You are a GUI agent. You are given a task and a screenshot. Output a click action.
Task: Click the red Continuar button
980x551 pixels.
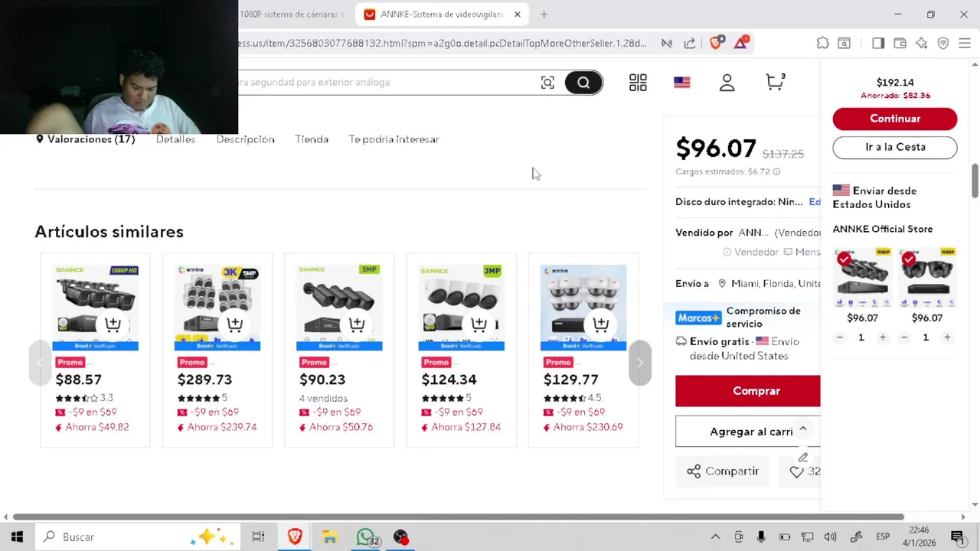[895, 119]
